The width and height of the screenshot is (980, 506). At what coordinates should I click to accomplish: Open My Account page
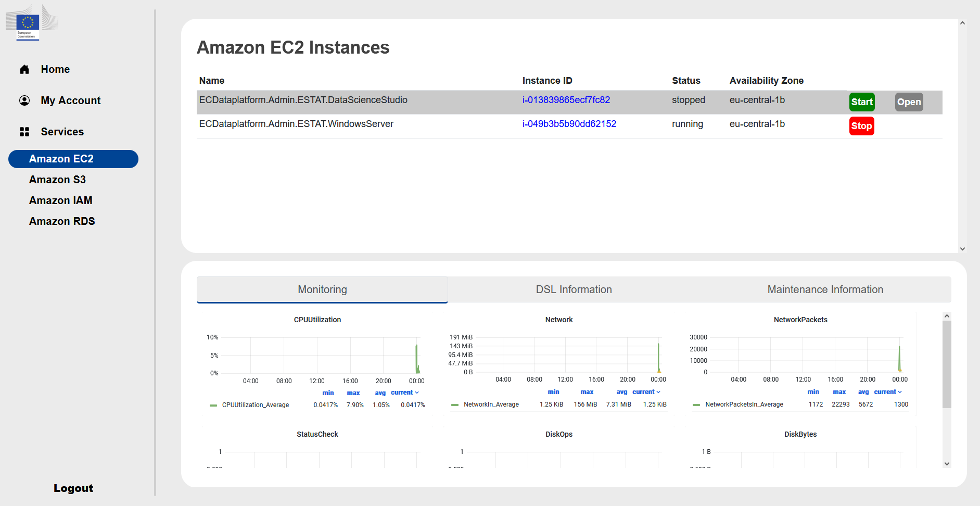[x=71, y=100]
